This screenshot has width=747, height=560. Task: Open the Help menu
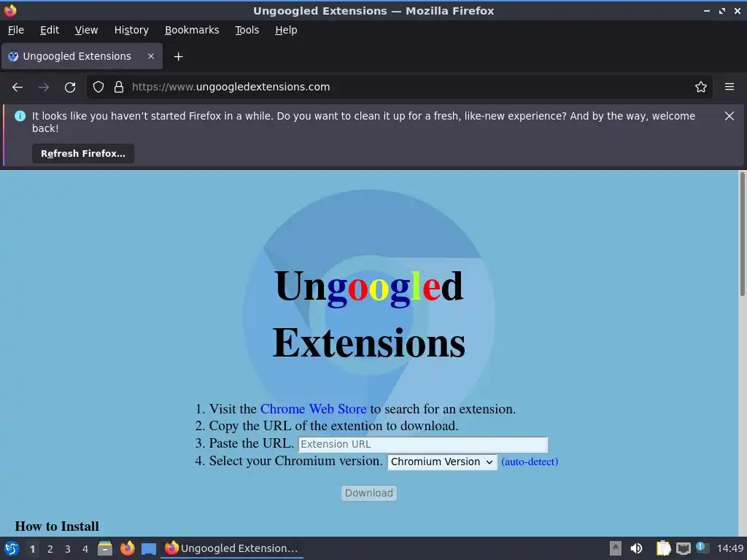pos(286,30)
